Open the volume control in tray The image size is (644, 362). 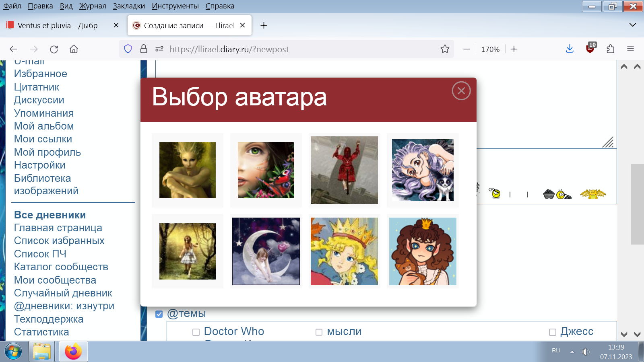coord(586,352)
